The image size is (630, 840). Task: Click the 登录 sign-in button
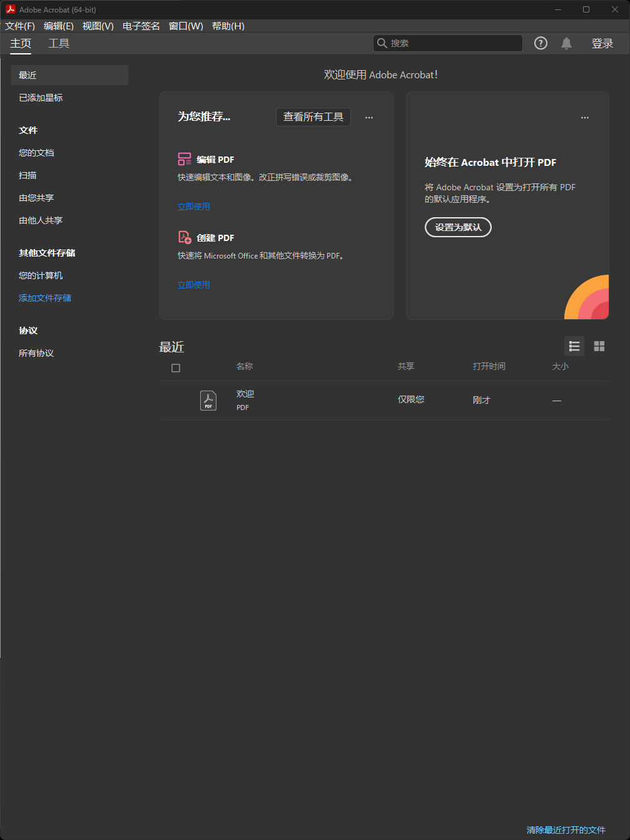[602, 43]
